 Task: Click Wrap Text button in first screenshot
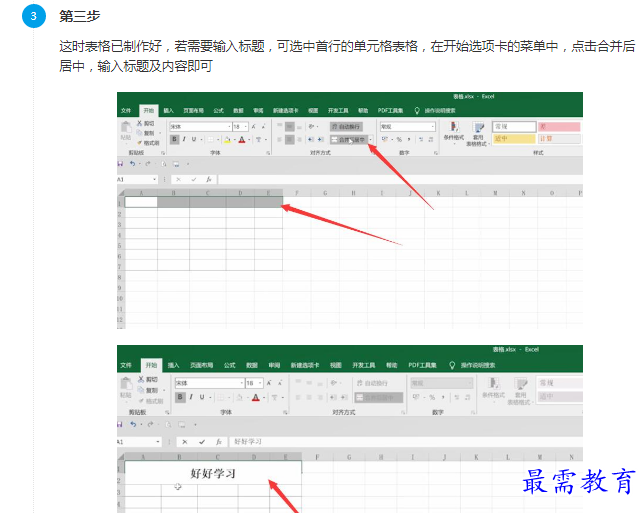point(346,127)
